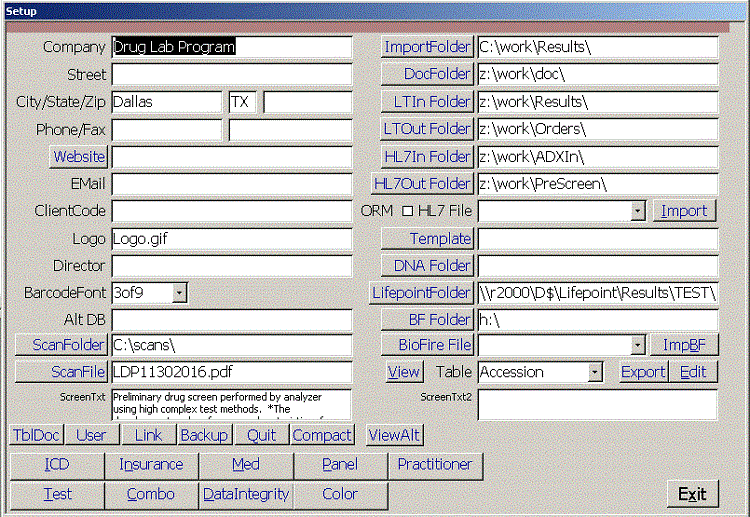Expand the BarcodeFont dropdown
This screenshot has height=517, width=750.
pos(179,293)
